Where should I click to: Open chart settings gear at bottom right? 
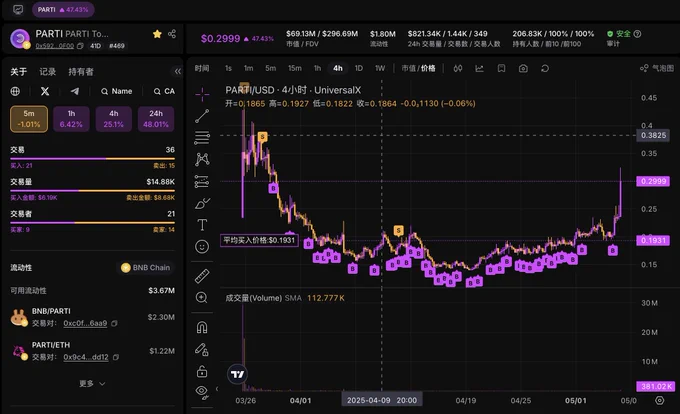[x=660, y=400]
